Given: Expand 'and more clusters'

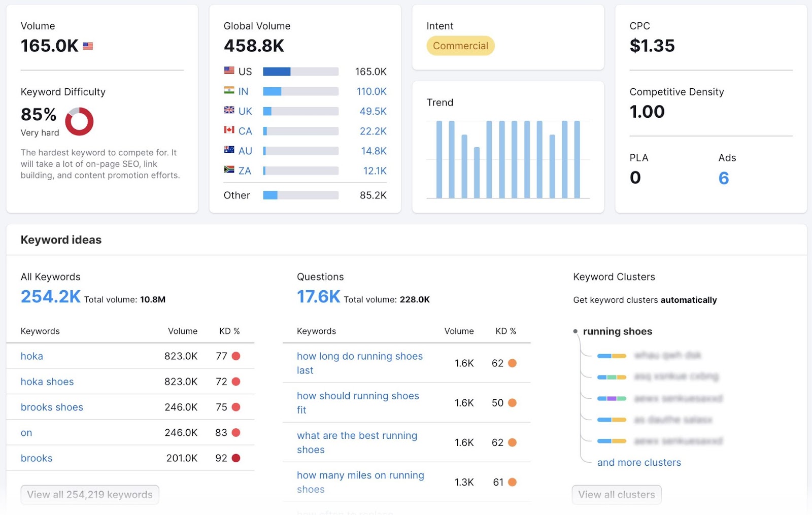Looking at the screenshot, I should point(639,462).
